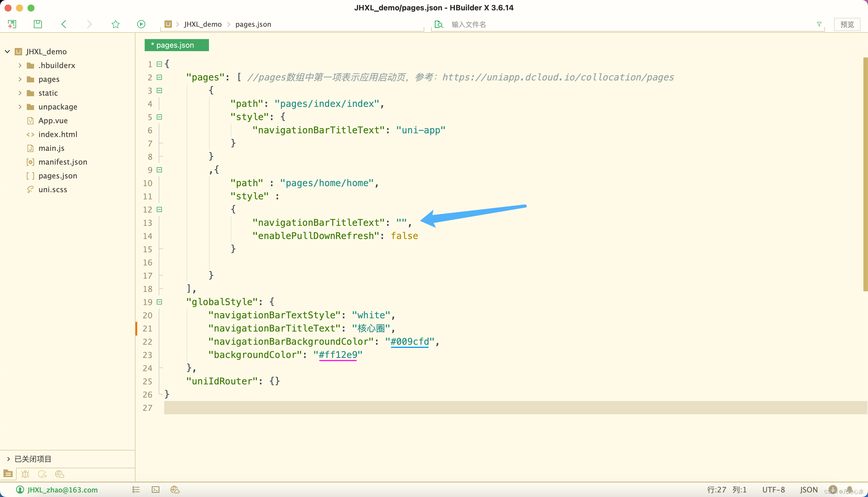Open index.html in the project tree
Viewport: 868px width, 497px height.
coord(58,134)
